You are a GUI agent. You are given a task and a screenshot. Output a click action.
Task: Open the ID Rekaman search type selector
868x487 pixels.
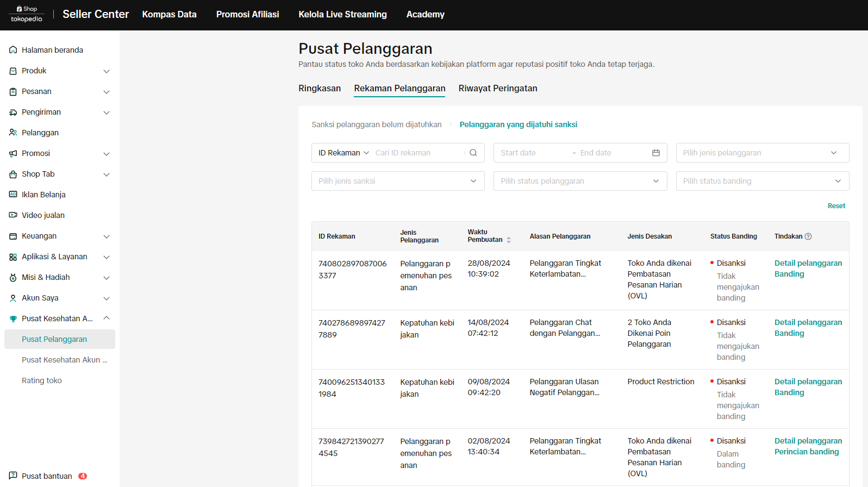pos(344,153)
